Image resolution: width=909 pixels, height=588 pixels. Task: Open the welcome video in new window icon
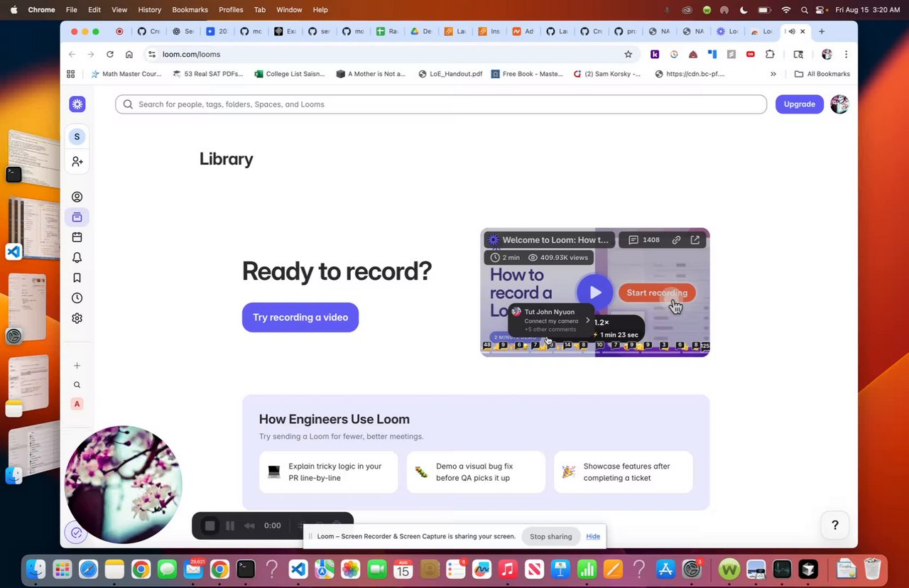coord(695,240)
